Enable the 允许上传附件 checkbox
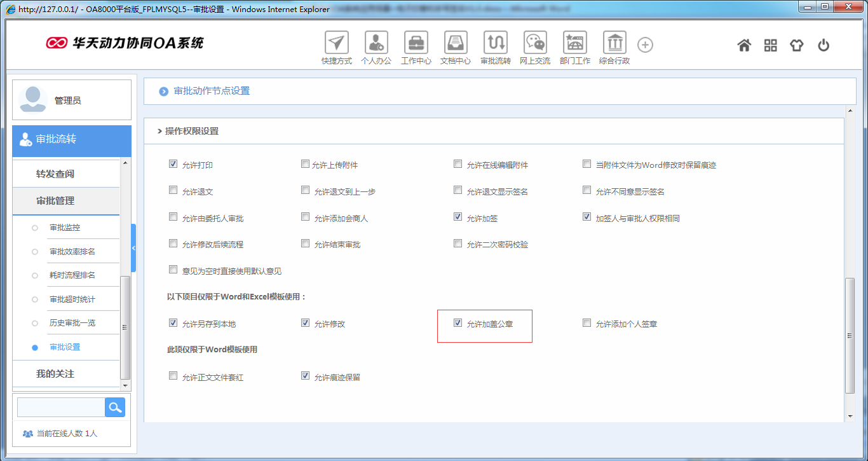This screenshot has height=461, width=868. click(305, 164)
